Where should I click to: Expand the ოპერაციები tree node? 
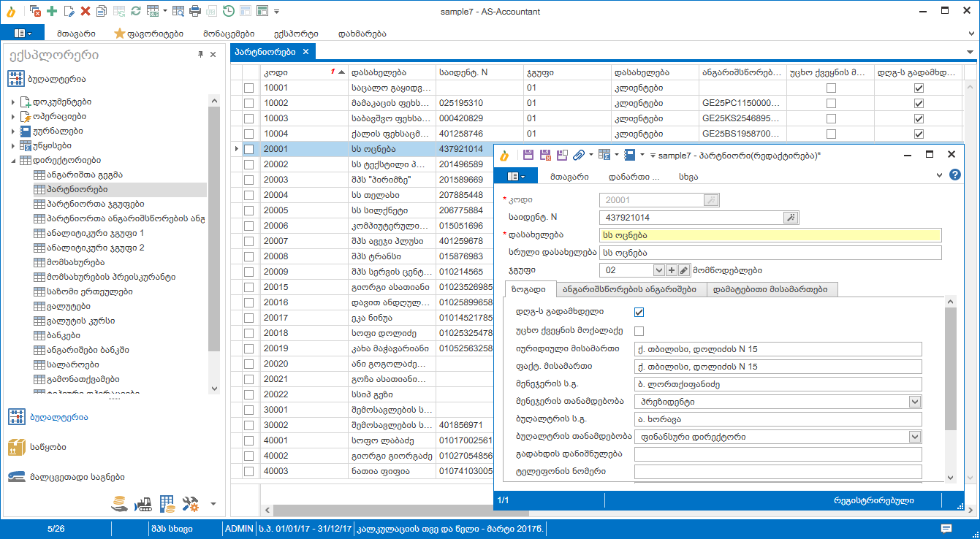point(13,117)
